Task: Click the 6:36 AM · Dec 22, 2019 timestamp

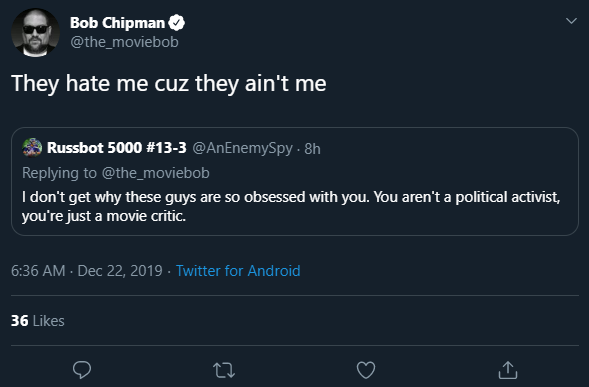Action: (x=87, y=271)
